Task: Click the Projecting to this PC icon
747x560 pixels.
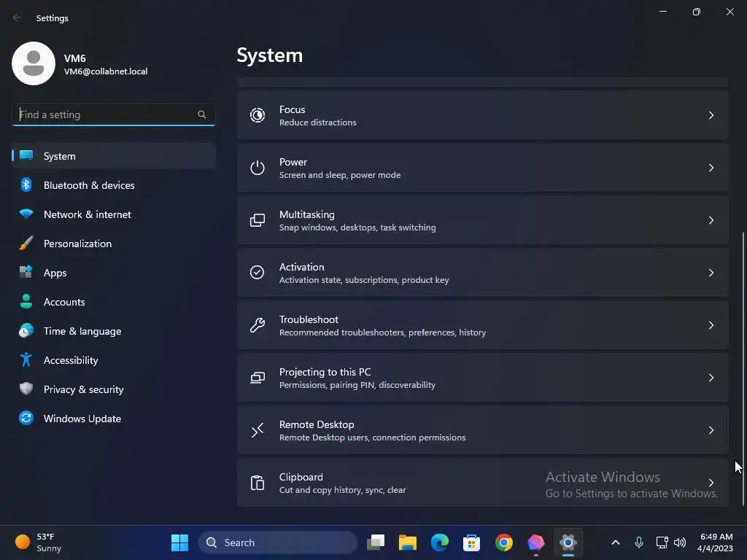Action: pyautogui.click(x=258, y=378)
